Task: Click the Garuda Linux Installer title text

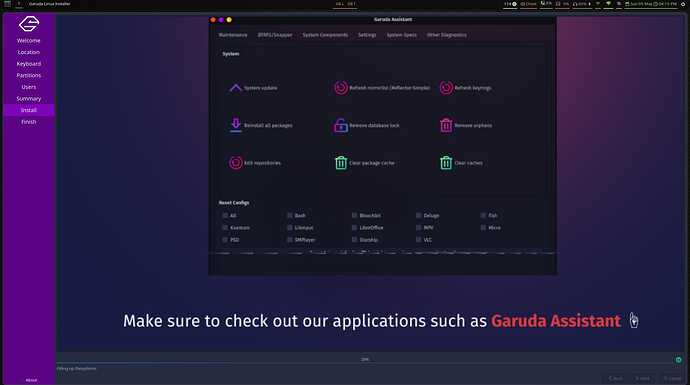Action: 50,4
